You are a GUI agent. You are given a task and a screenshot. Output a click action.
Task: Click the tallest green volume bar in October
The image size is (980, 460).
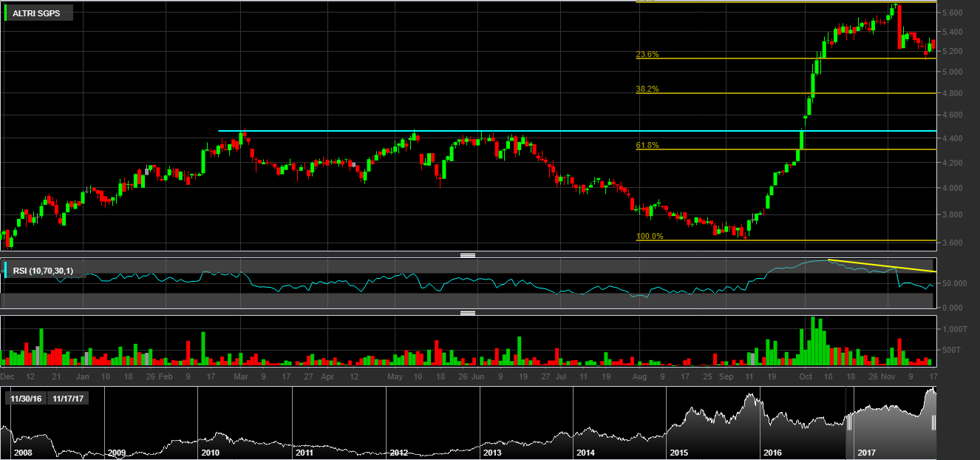pos(814,341)
